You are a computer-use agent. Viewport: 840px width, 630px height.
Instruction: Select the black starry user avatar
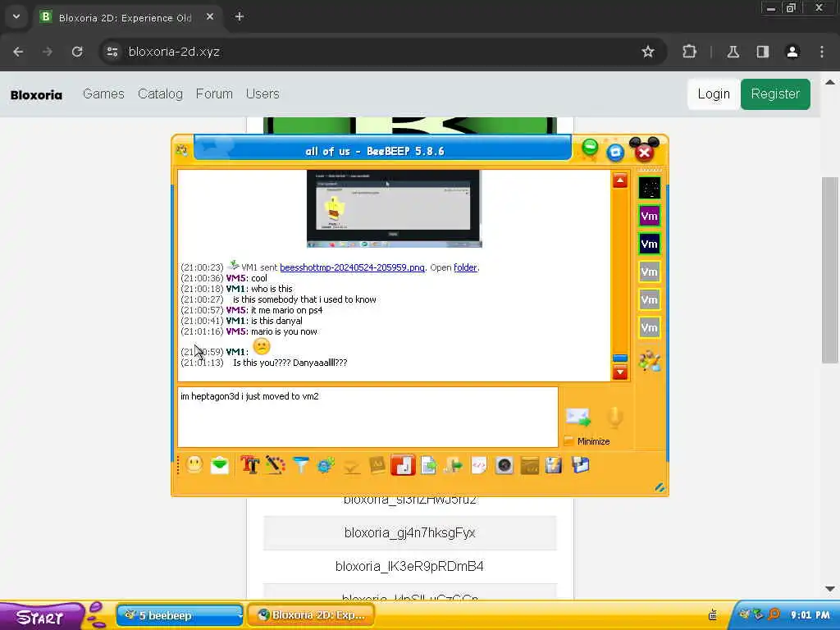point(650,189)
